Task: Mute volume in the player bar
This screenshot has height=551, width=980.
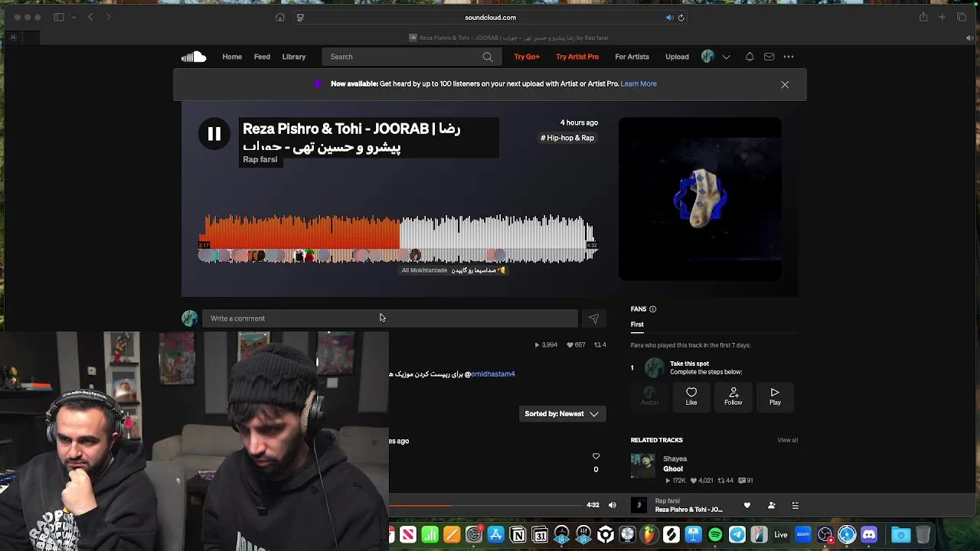Action: (612, 505)
